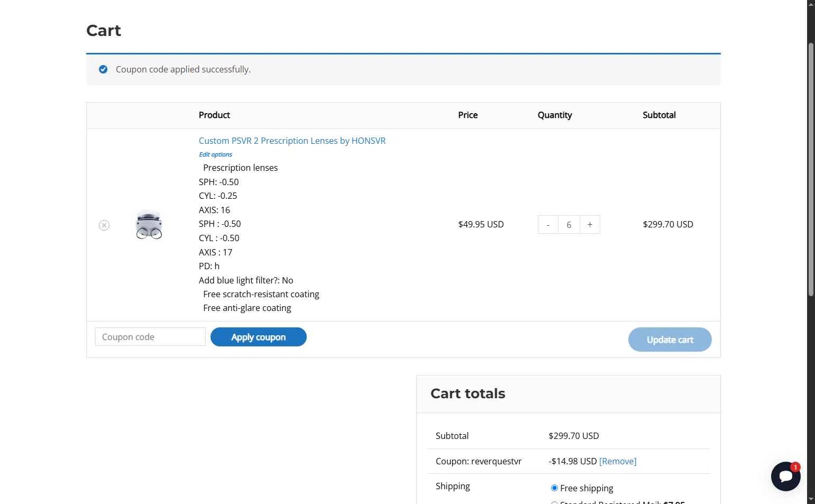Click the text 'AXIS : 17'
The width and height of the screenshot is (815, 504).
pos(215,252)
